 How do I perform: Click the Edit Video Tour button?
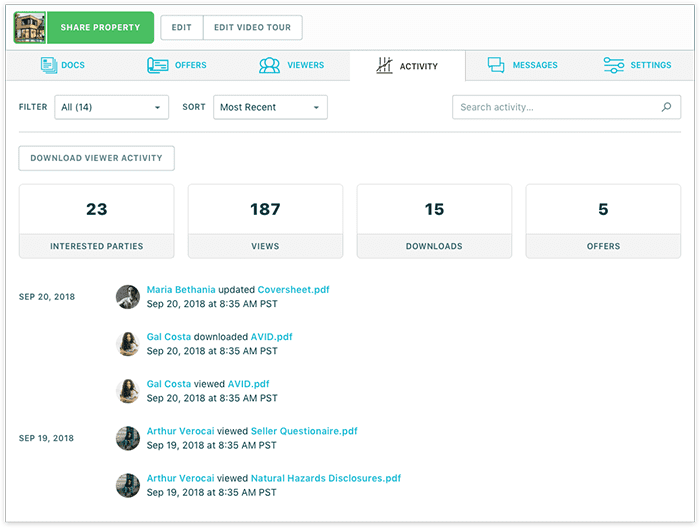click(252, 28)
